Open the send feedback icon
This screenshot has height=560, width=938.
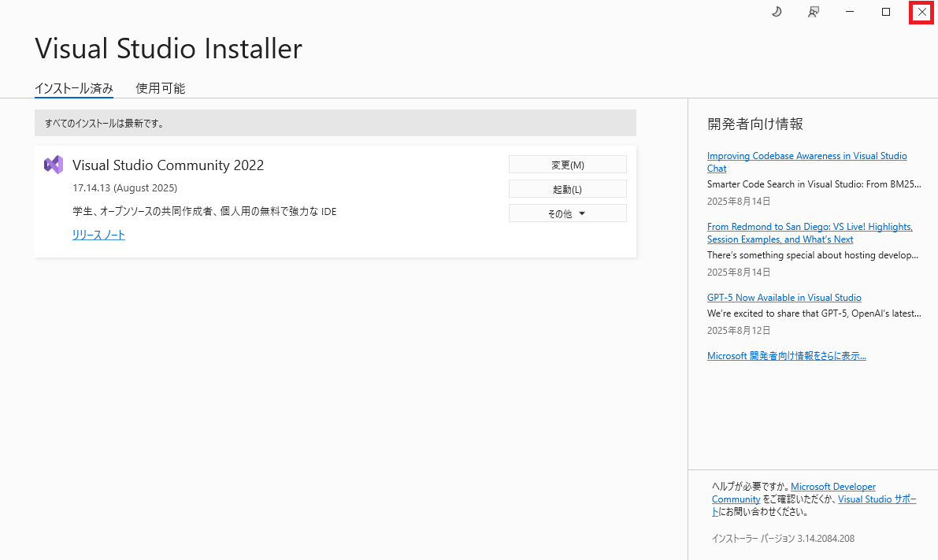click(814, 12)
